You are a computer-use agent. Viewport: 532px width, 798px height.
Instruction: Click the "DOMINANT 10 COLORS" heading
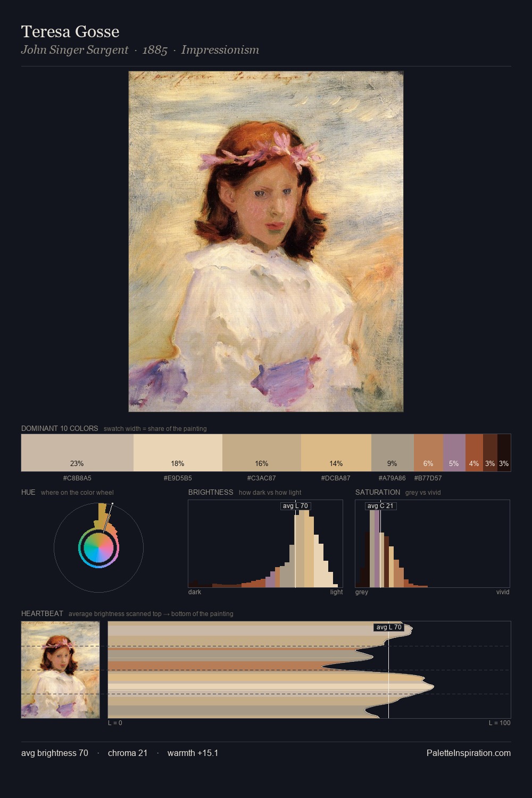coord(60,428)
